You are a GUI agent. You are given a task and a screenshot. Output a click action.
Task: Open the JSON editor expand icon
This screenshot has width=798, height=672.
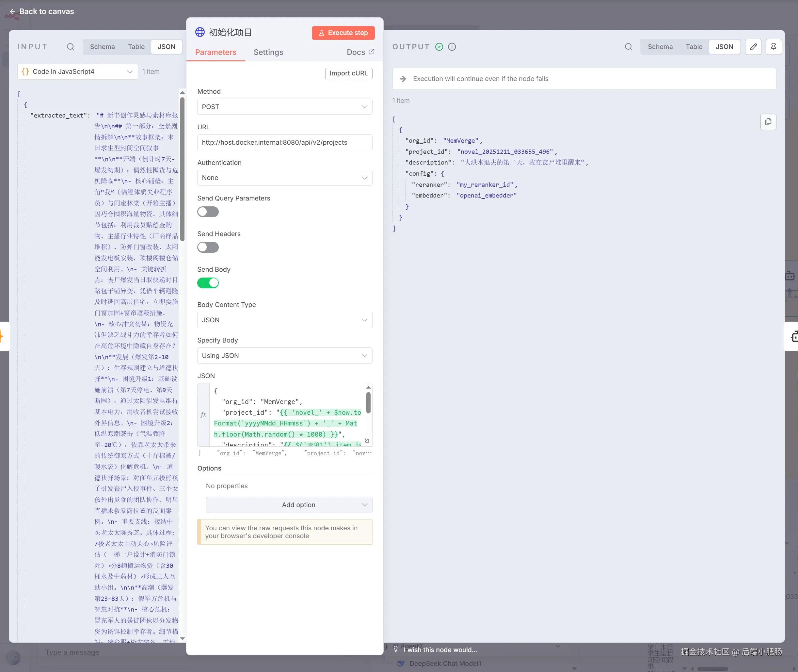367,441
